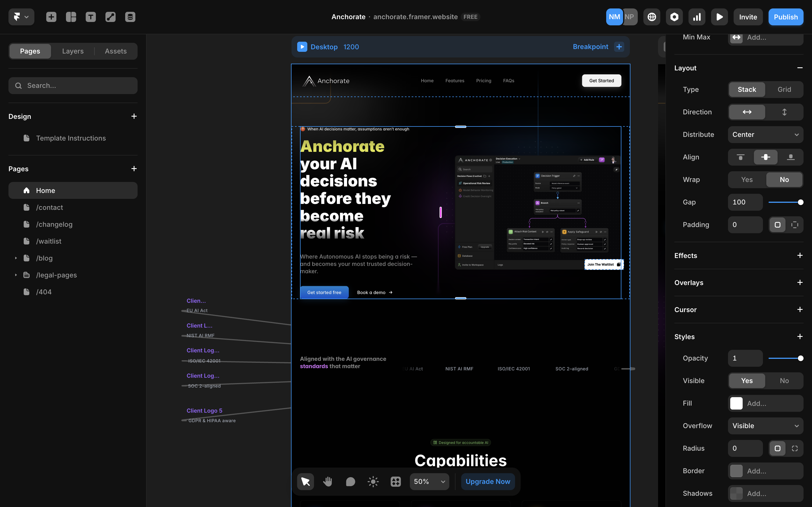Select the Hand tool in bottom toolbar
Screen dimensions: 812x507
point(328,482)
